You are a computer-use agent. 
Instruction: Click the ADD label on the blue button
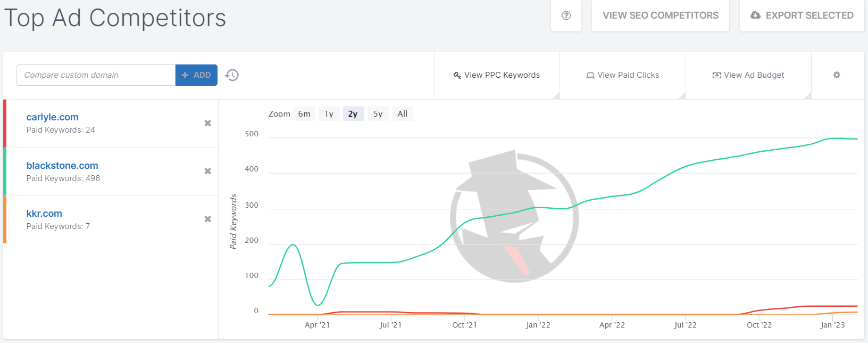coord(202,75)
